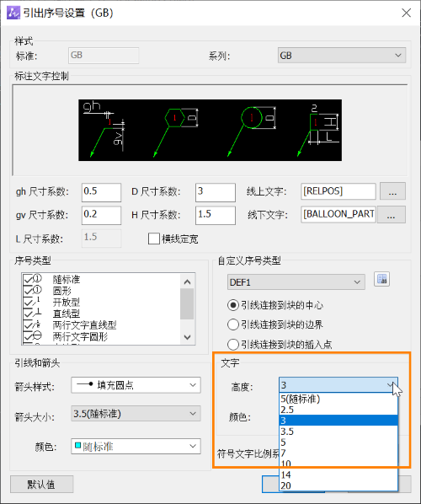This screenshot has width=421, height=504.
Task: Click the 直线型 list label
Action: 67,314
